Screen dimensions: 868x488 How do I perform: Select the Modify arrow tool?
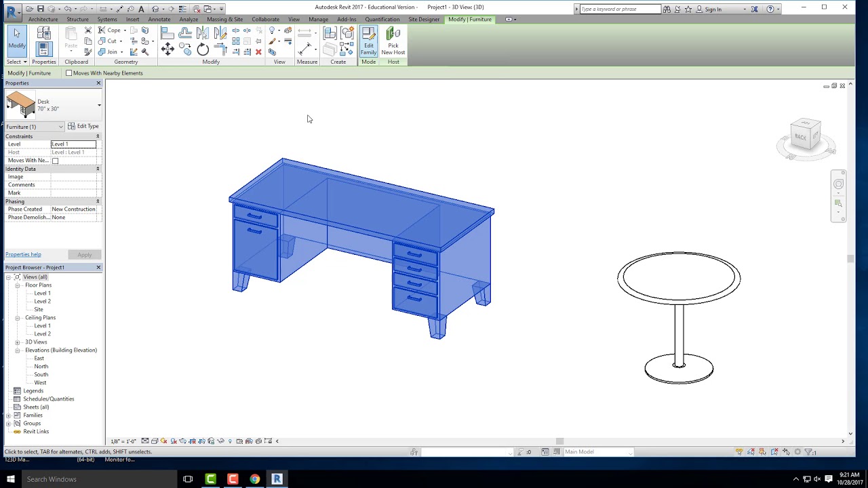[x=17, y=40]
